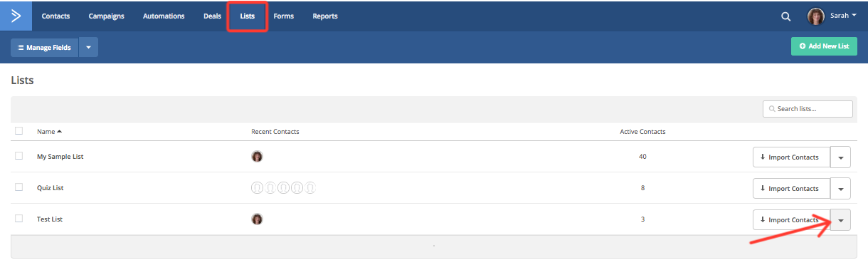The image size is (868, 265).
Task: Sort lists by Name column arrow
Action: pyautogui.click(x=60, y=131)
